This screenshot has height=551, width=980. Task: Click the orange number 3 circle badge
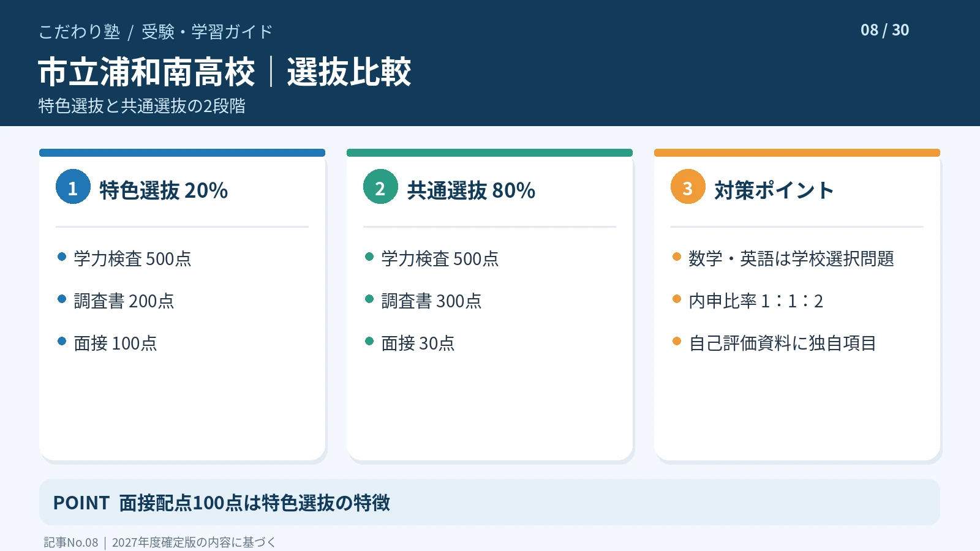688,187
